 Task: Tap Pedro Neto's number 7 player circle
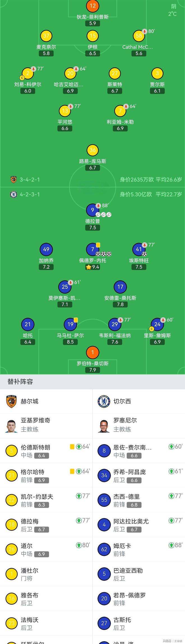92,249
